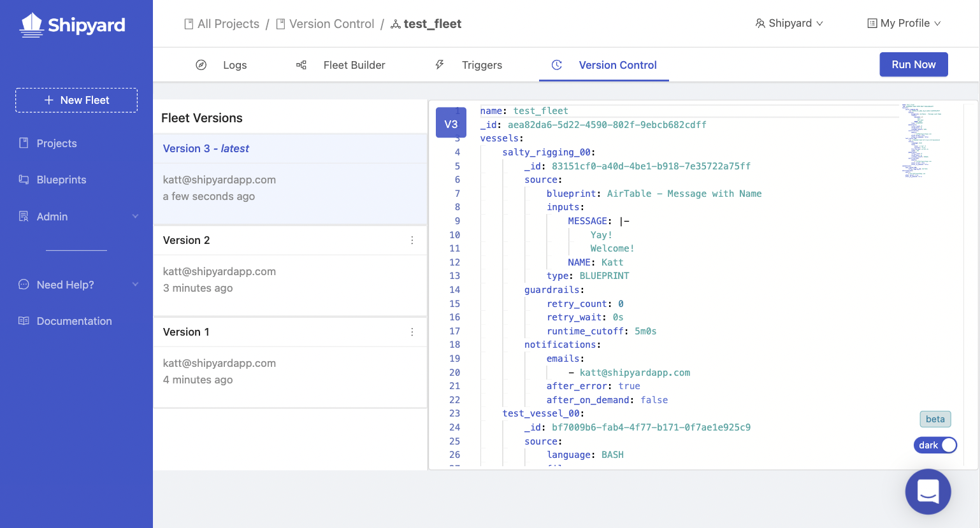This screenshot has width=980, height=528.
Task: Click the Logs compass icon
Action: click(x=201, y=65)
